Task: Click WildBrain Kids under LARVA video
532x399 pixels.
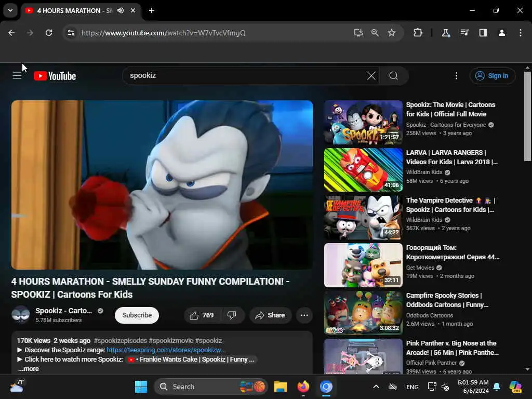Action: pos(424,172)
